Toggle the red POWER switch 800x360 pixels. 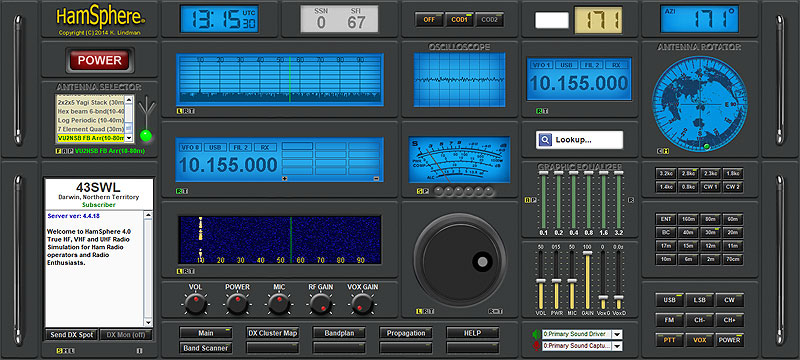[x=99, y=61]
